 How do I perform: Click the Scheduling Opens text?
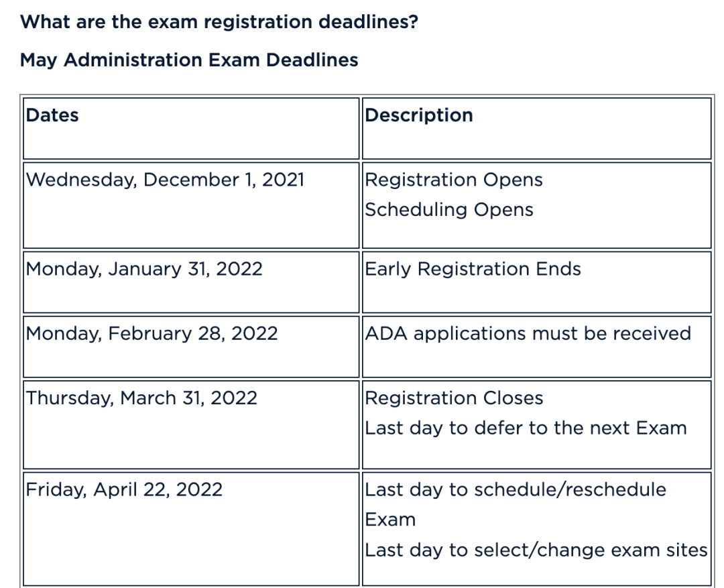pos(449,209)
